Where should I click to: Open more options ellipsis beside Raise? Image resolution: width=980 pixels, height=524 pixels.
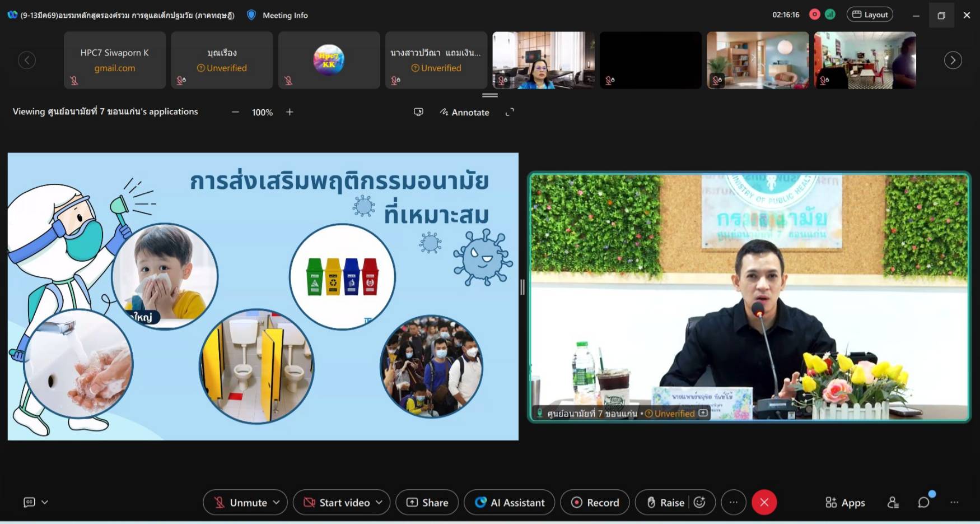click(733, 502)
